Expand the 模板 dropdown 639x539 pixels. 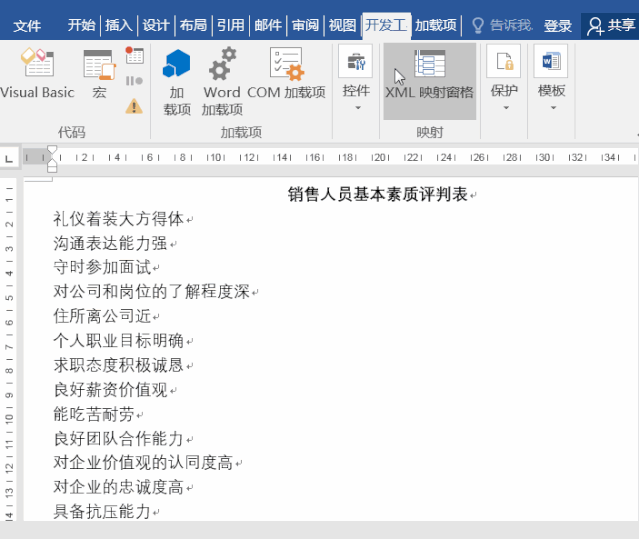tap(551, 80)
